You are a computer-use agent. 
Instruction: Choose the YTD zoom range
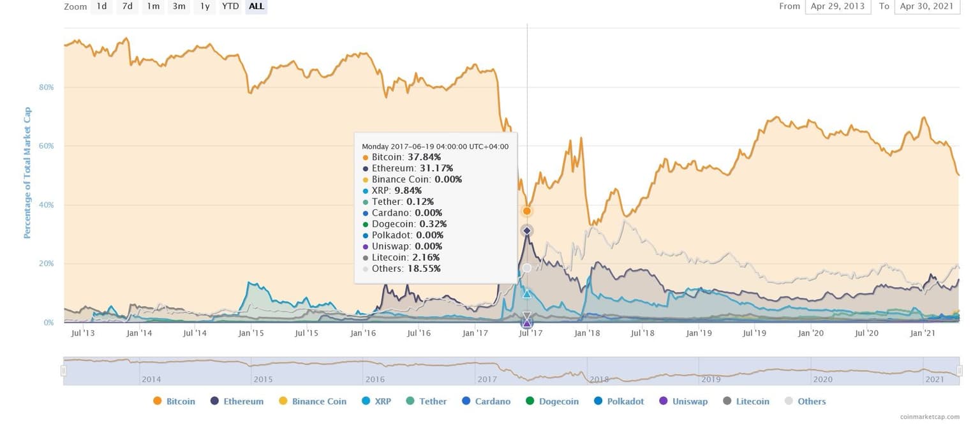tap(230, 6)
